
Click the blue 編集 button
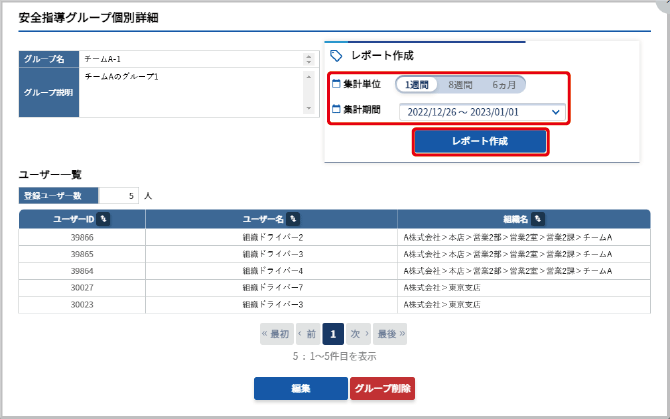click(300, 388)
